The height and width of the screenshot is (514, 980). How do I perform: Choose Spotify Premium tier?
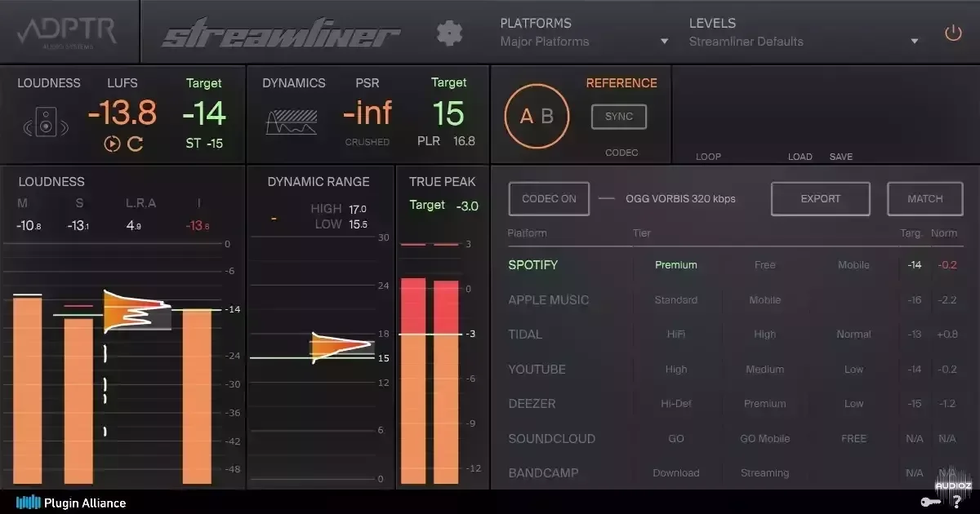676,265
